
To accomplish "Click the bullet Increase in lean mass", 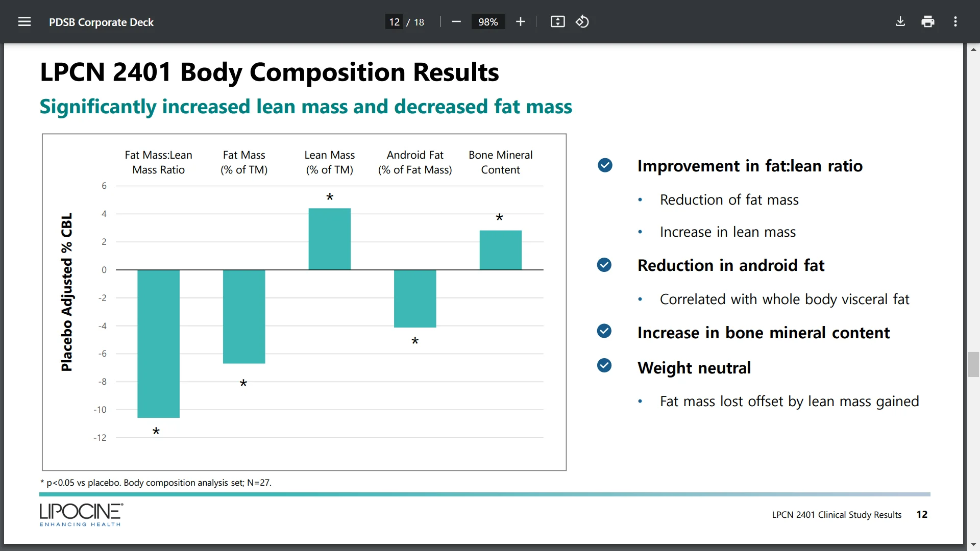I will click(x=727, y=232).
